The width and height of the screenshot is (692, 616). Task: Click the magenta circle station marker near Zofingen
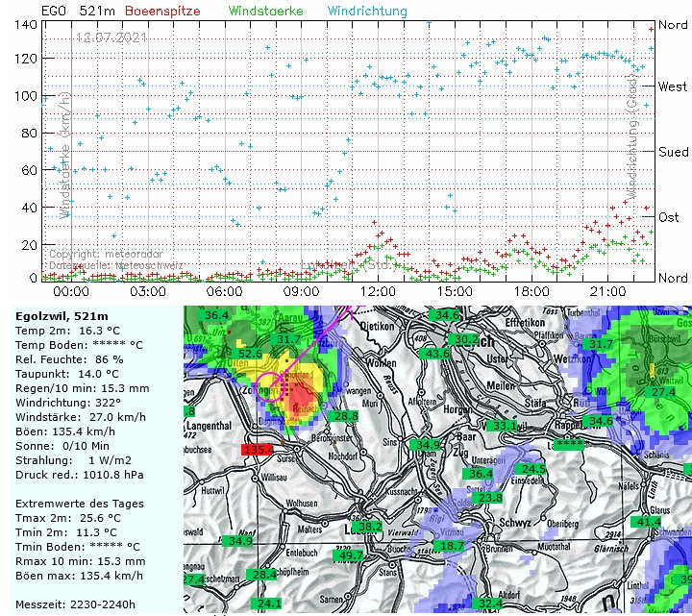[x=270, y=386]
